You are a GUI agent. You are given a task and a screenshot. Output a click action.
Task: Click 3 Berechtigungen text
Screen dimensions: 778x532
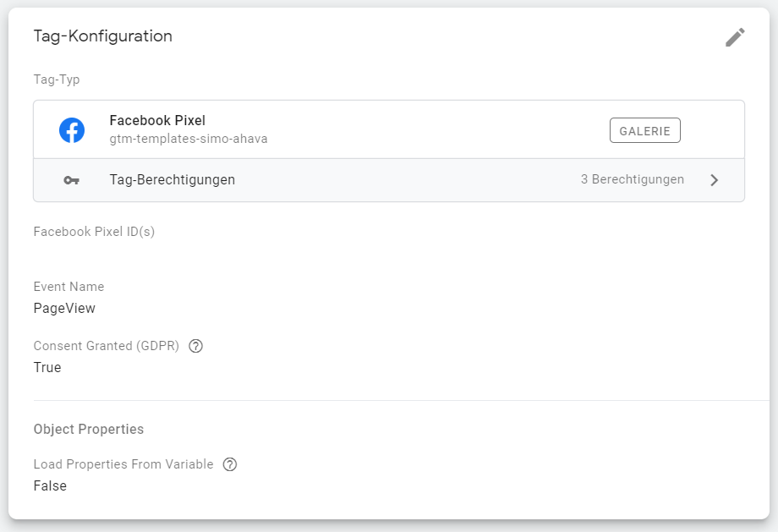coord(633,179)
